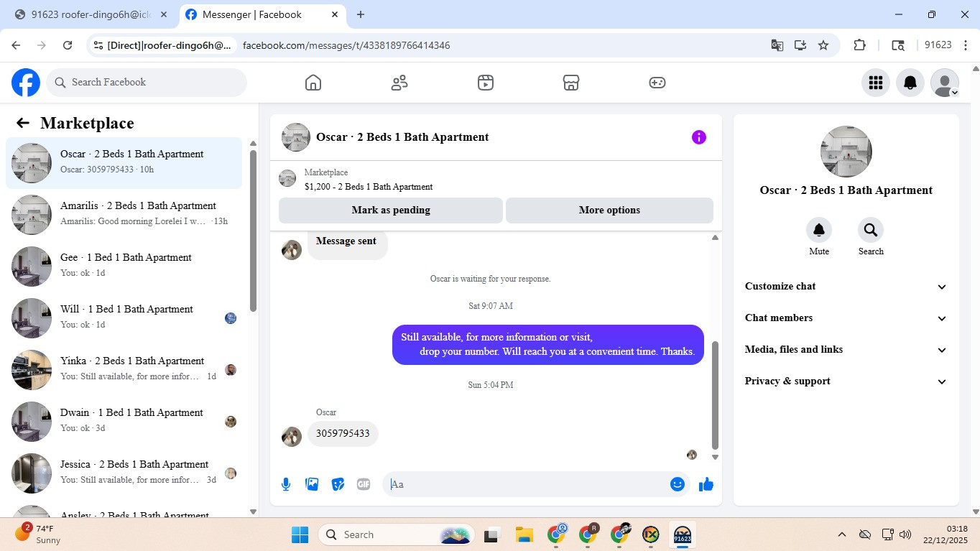Click the back arrow beside Marketplace

coord(23,123)
